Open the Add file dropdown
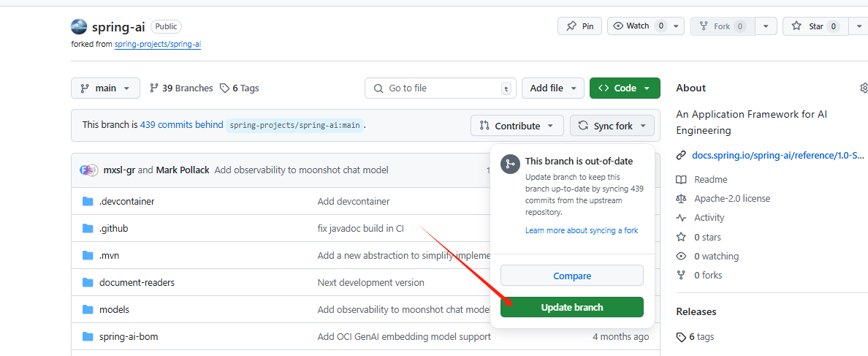 coord(552,88)
